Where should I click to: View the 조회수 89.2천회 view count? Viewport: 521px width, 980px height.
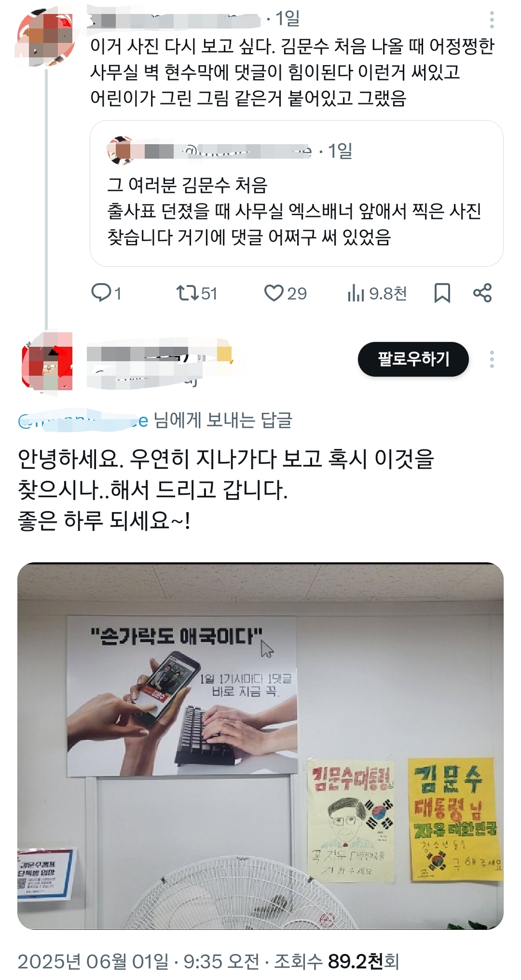tap(336, 962)
